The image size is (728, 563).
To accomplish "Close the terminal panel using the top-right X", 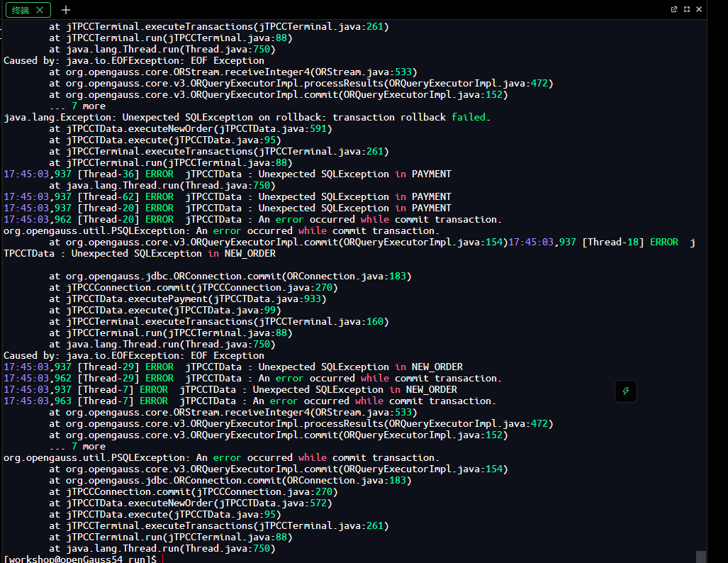I will pyautogui.click(x=699, y=9).
